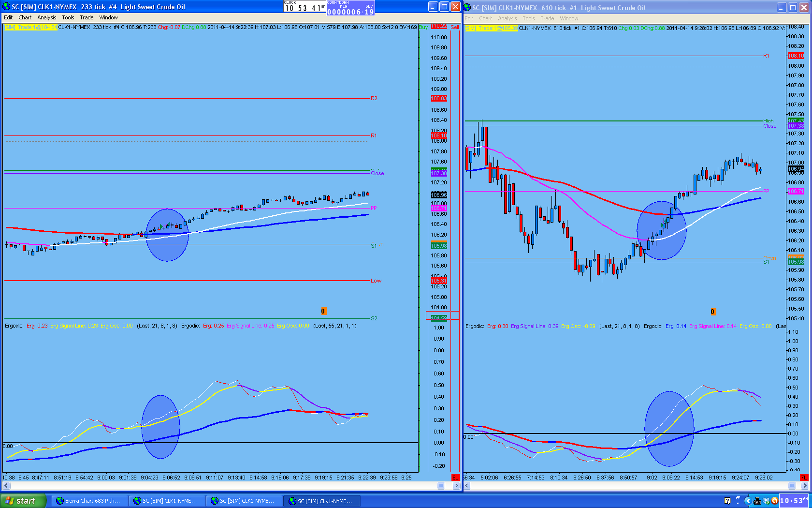The image size is (812, 508).
Task: Click the red 110.22 price box
Action: [439, 27]
